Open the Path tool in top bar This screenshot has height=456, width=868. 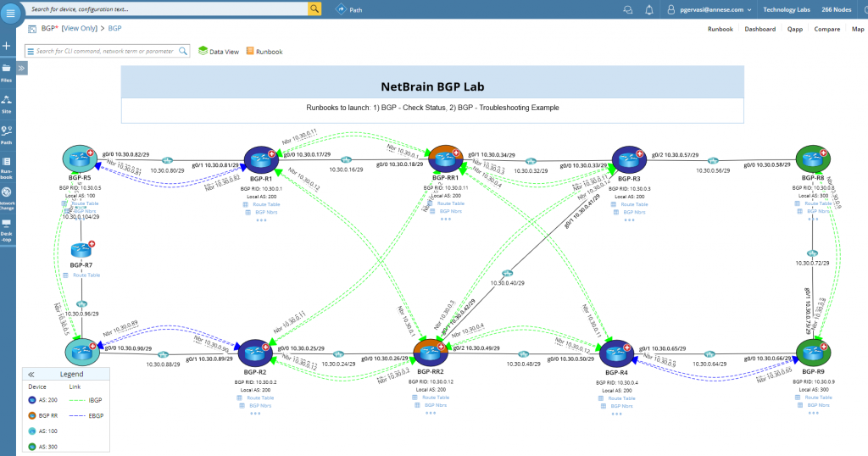pos(349,9)
